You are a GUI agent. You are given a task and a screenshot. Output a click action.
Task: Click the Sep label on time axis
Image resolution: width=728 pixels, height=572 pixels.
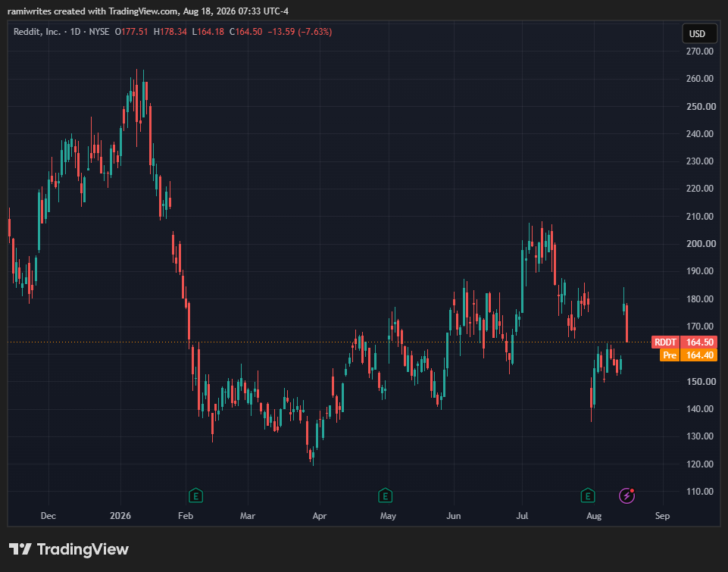point(663,516)
